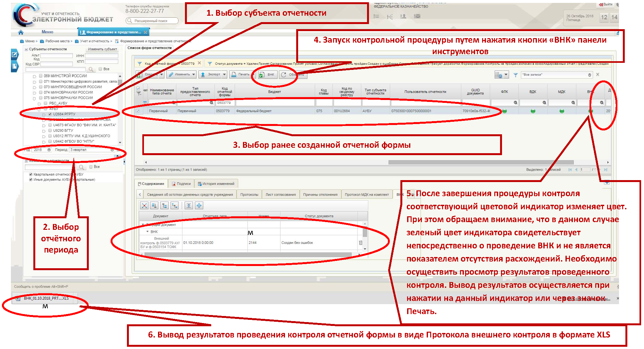Click the Экспорт toolbar button
Image resolution: width=644 pixels, height=349 pixels.
tap(213, 75)
